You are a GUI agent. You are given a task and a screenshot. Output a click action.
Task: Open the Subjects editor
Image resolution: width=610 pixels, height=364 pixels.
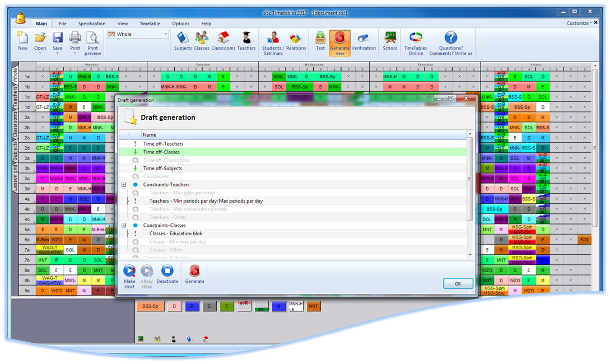point(183,40)
